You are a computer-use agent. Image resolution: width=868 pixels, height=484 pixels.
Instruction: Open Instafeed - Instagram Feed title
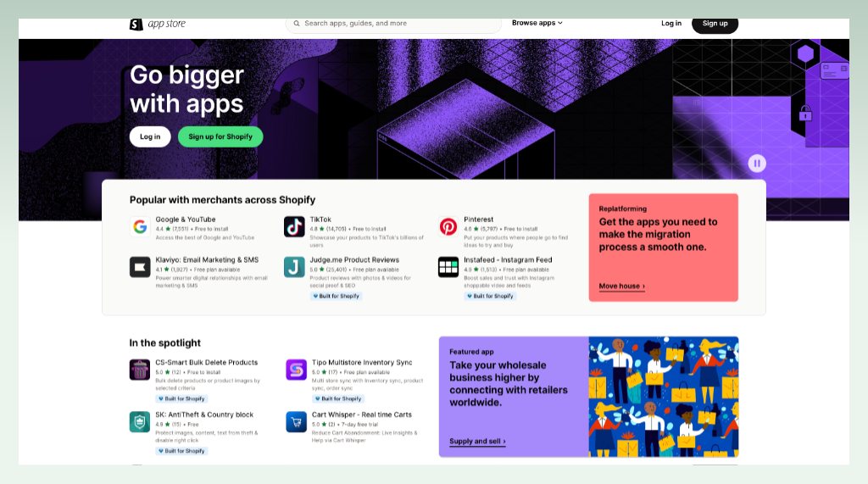click(x=508, y=259)
